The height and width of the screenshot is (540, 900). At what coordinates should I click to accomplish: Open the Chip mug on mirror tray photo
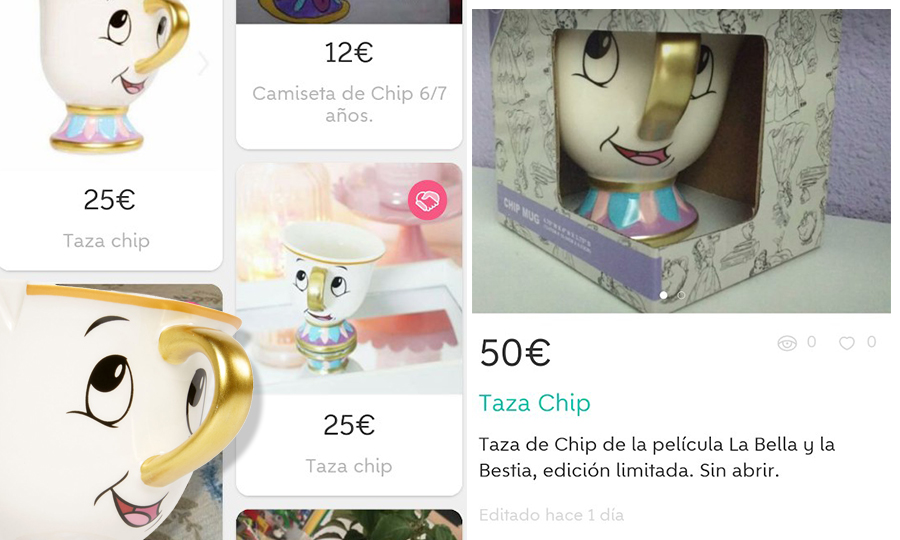click(x=349, y=279)
